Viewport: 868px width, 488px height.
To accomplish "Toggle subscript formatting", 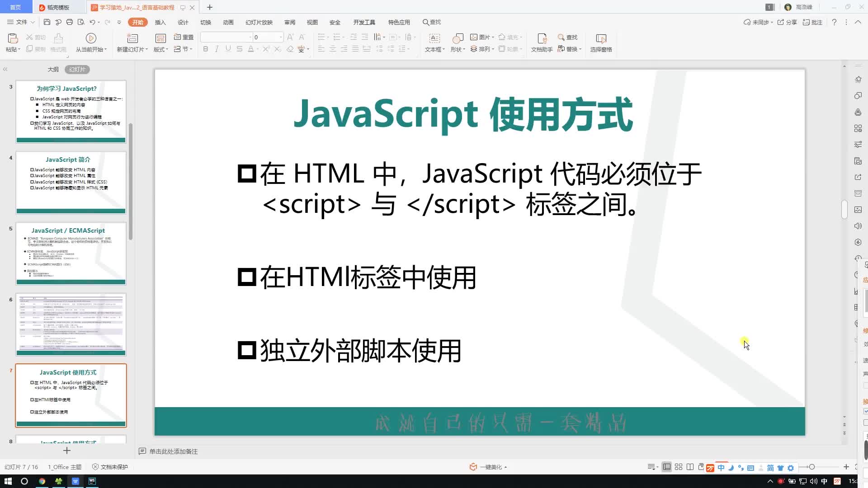I will (x=278, y=49).
